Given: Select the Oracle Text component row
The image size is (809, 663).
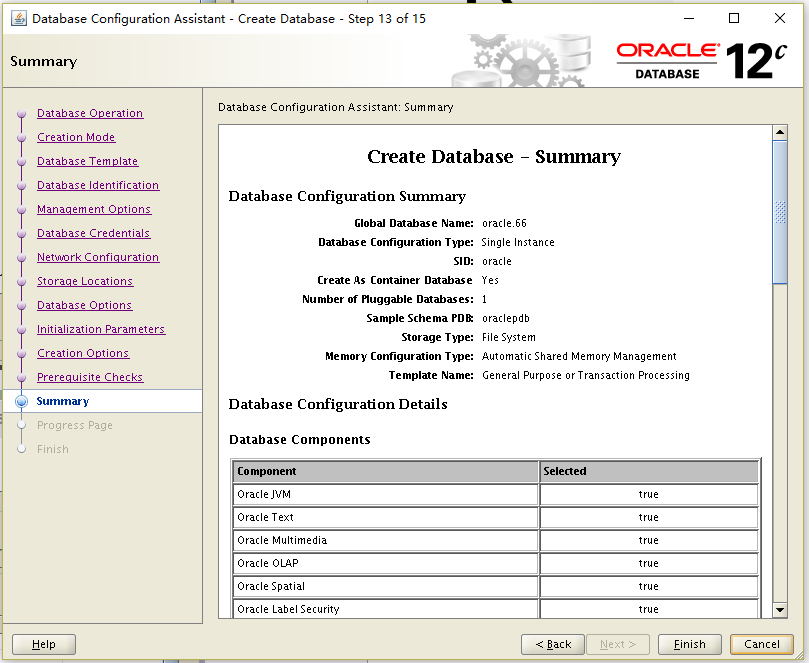Looking at the screenshot, I should (495, 517).
